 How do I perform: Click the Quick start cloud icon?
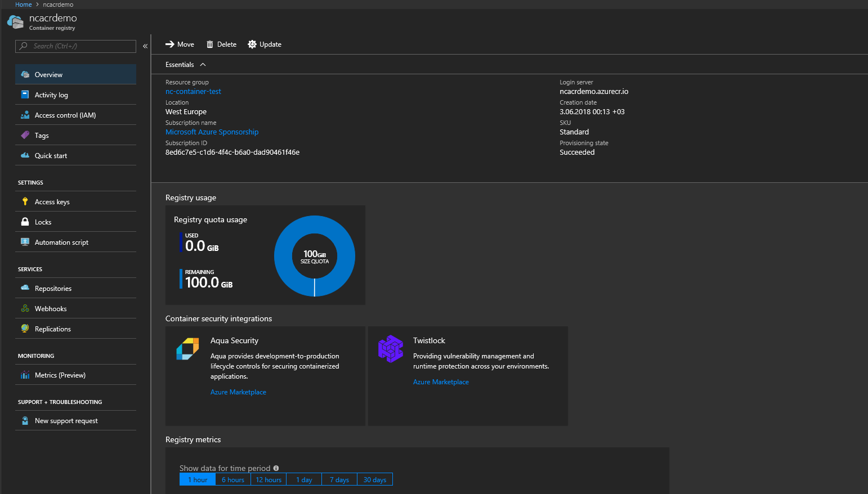(25, 155)
